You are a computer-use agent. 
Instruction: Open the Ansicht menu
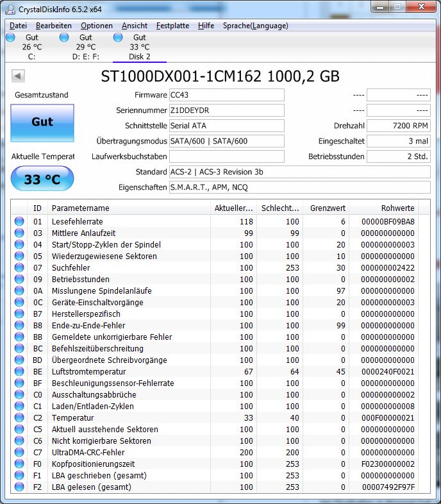135,26
